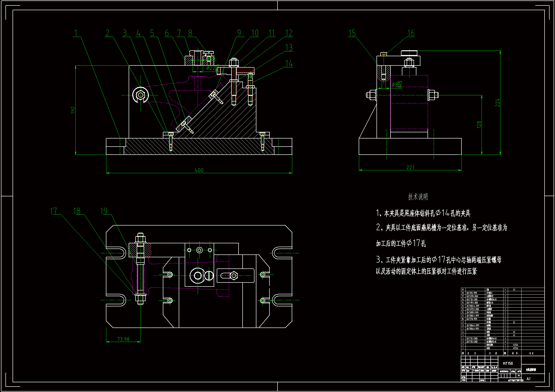Select the 技术说明 heading text
The image size is (555, 392).
(418, 197)
